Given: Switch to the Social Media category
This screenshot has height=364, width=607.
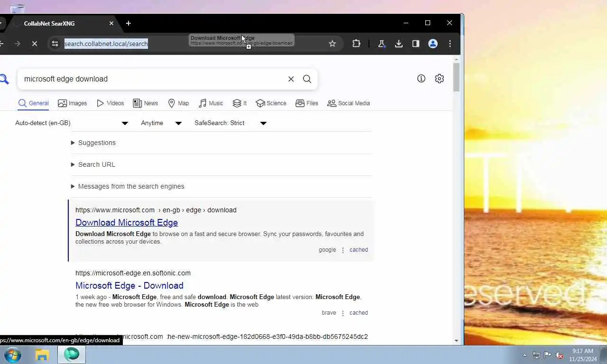Looking at the screenshot, I should coord(349,103).
